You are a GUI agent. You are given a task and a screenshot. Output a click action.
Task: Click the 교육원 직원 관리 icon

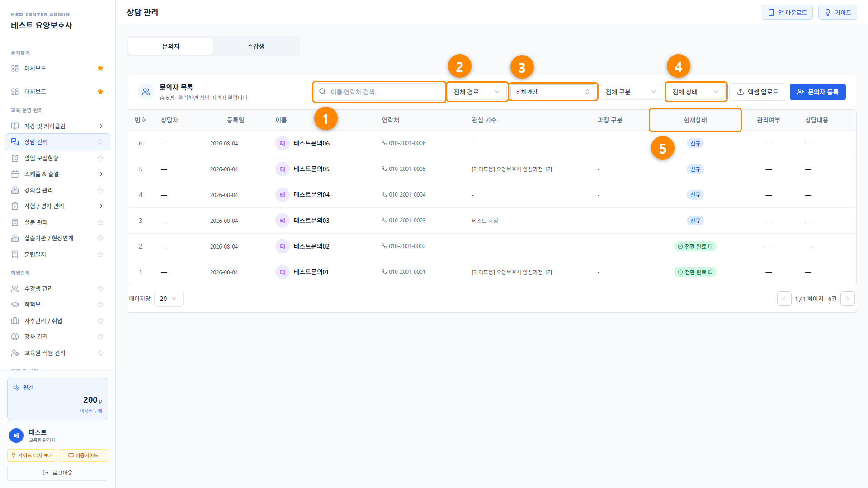(x=15, y=353)
